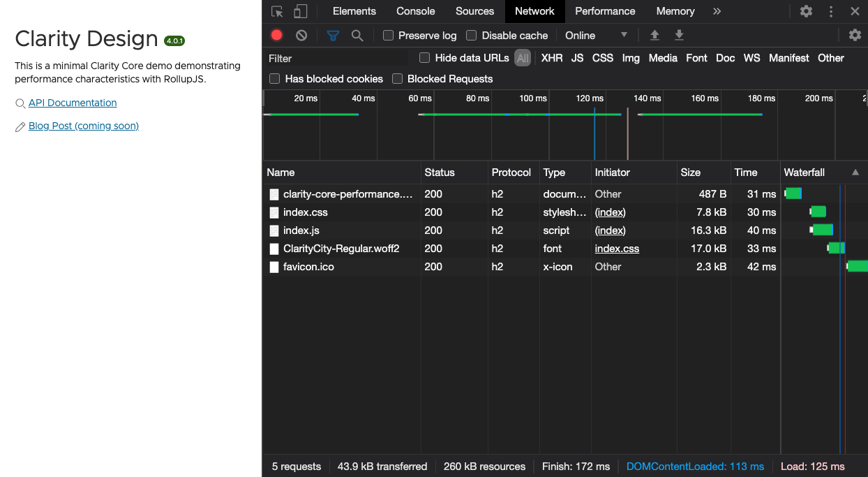Screen dimensions: 868x477
Task: Click the 4.0.1 version badge
Action: (174, 41)
